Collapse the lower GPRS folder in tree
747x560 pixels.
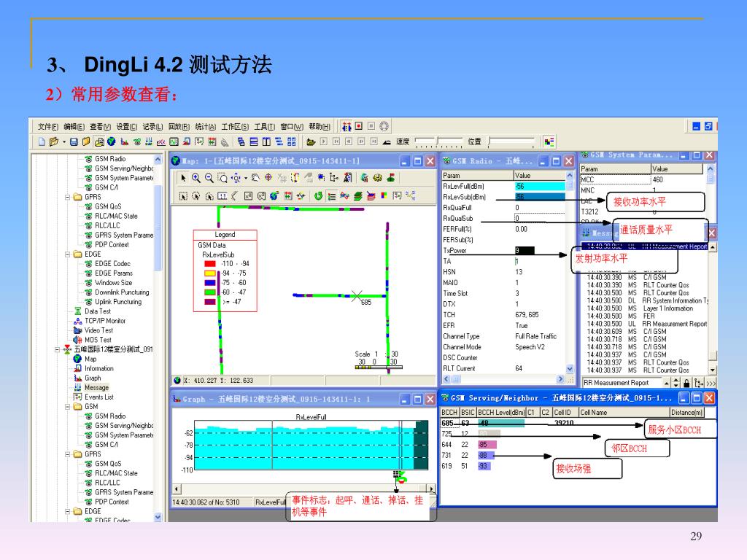click(x=68, y=454)
